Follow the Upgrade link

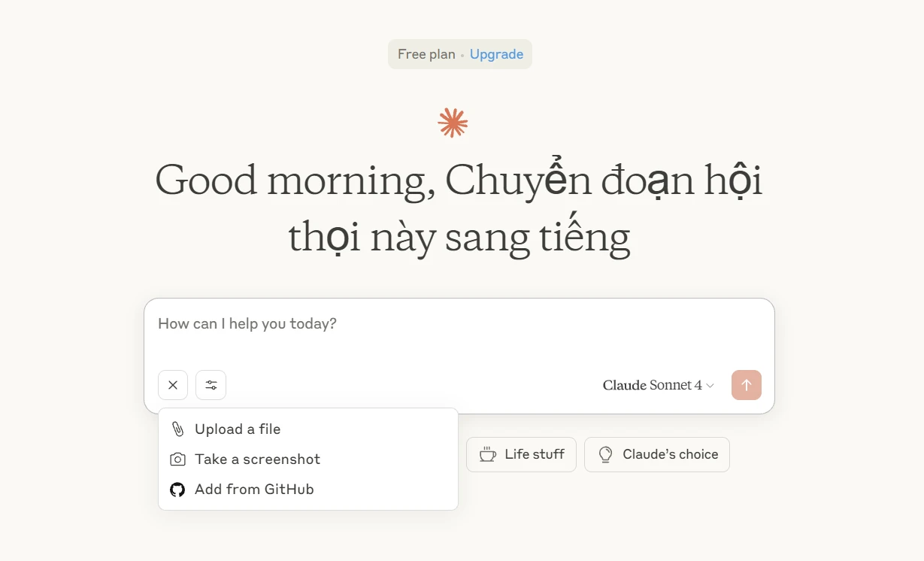(x=496, y=54)
